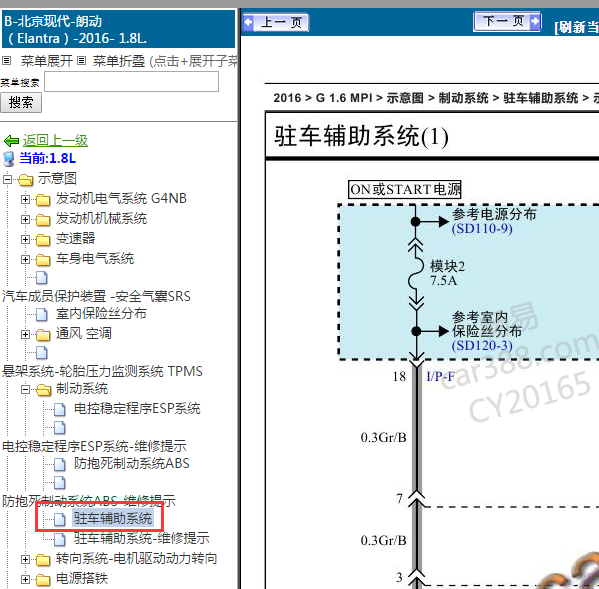
Task: Open 变速器 tree item
Action: [75, 238]
